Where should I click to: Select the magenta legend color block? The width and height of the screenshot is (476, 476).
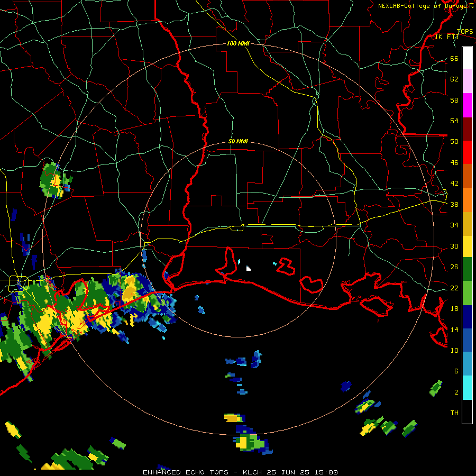[467, 105]
